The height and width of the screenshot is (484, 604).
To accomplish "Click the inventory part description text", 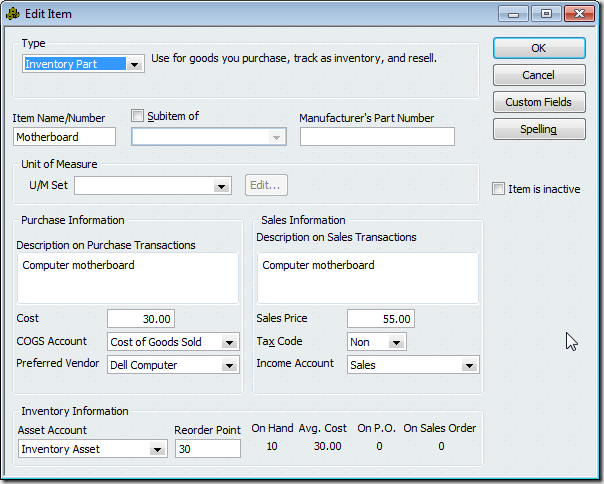I will (x=294, y=58).
